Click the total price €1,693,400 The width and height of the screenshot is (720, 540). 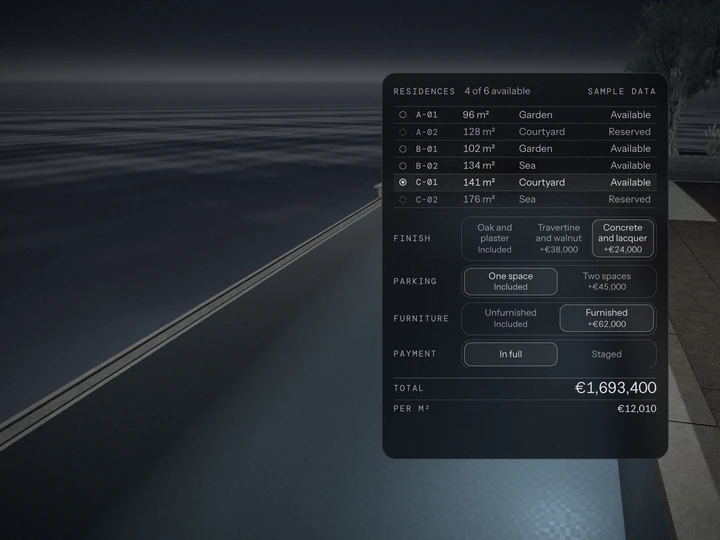pos(616,388)
